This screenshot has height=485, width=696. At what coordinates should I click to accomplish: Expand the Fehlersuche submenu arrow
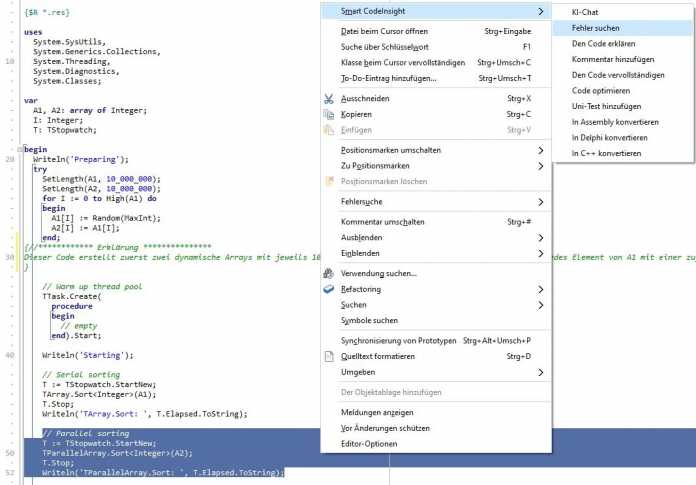[x=541, y=201]
